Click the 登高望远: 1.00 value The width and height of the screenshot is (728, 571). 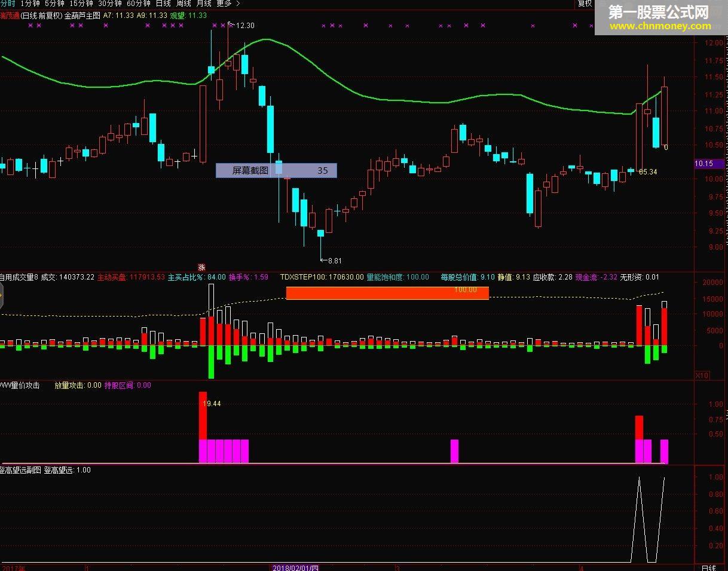(x=68, y=470)
